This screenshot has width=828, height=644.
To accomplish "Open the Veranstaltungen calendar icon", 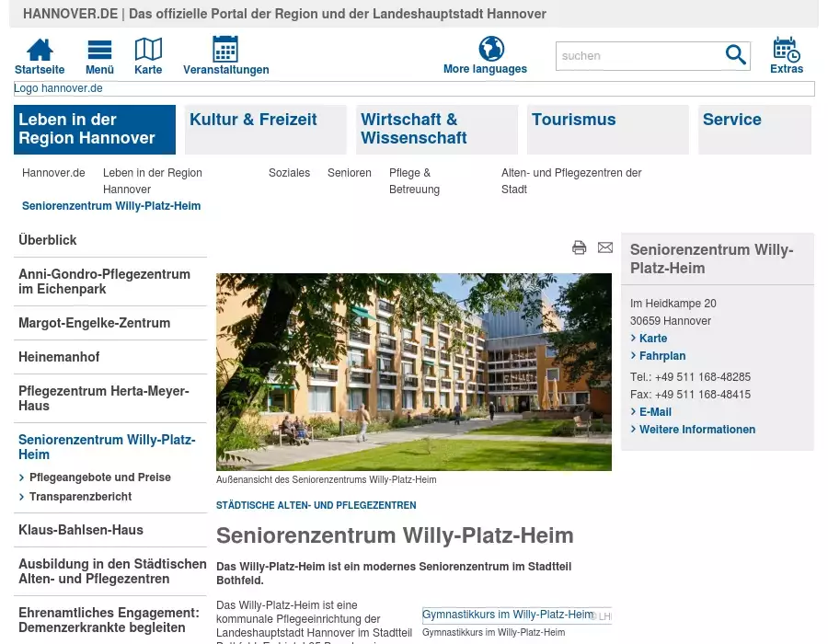I will coord(225,50).
